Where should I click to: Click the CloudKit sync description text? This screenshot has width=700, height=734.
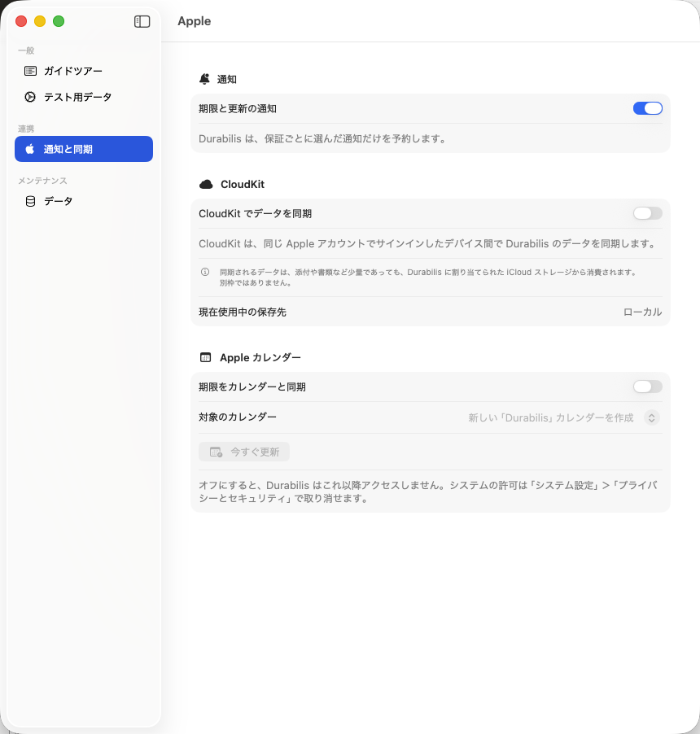[428, 244]
